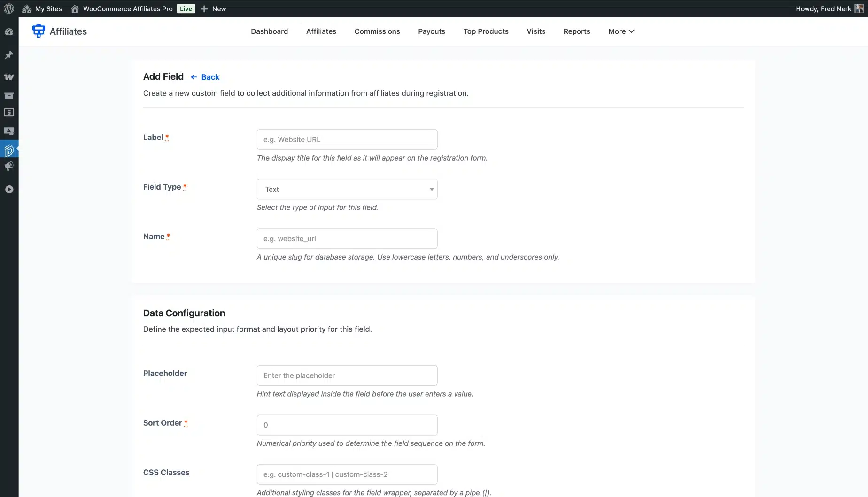
Task: Open the Top Products tab
Action: [x=486, y=31]
